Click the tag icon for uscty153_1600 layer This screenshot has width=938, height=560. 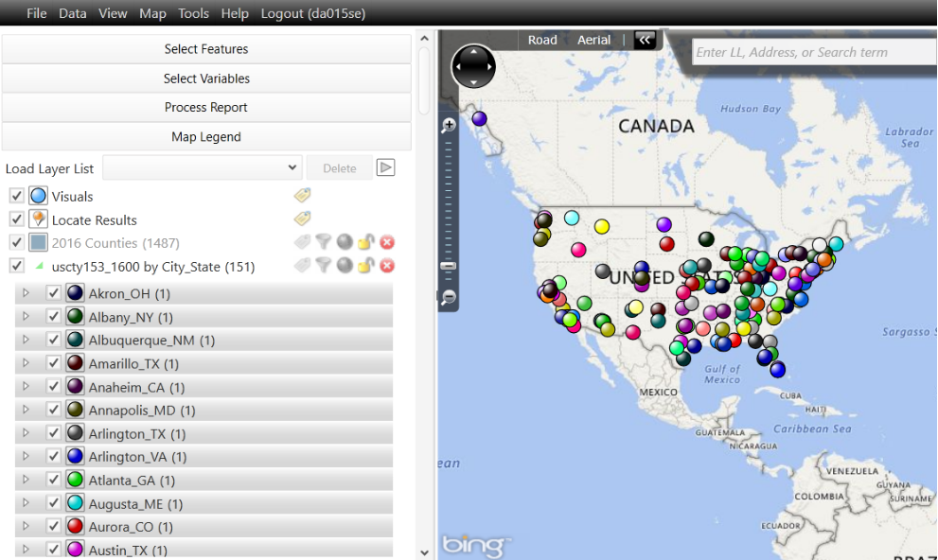pos(302,266)
